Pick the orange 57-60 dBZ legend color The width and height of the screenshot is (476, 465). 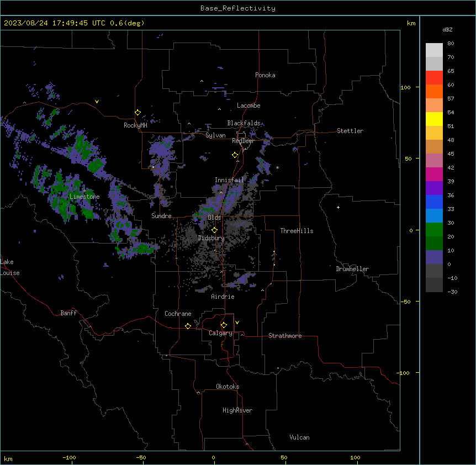coord(434,91)
